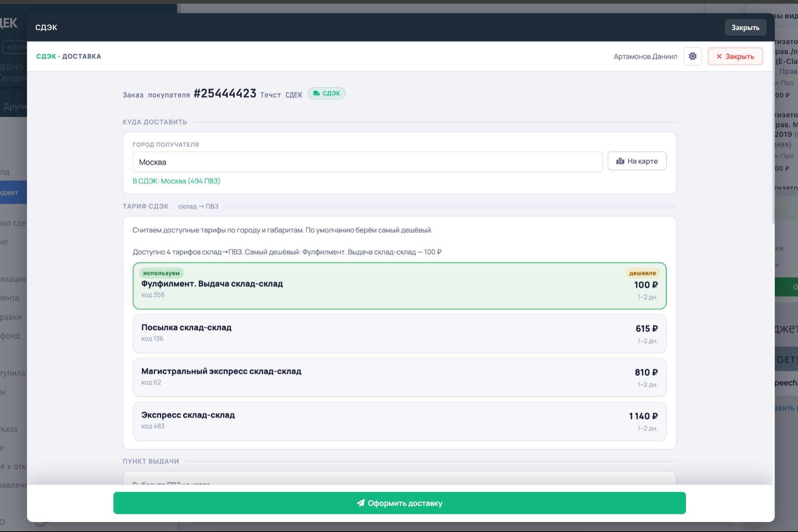Close the widget with the red Закрыть button

point(735,56)
